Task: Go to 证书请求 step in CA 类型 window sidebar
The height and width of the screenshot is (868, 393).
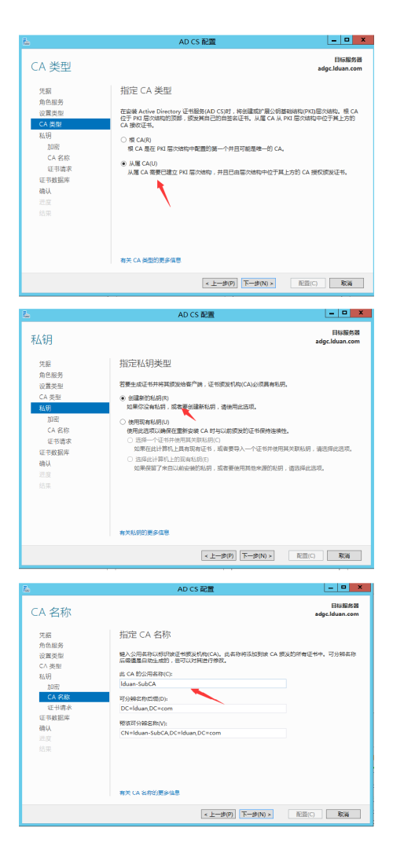Action: 59,169
